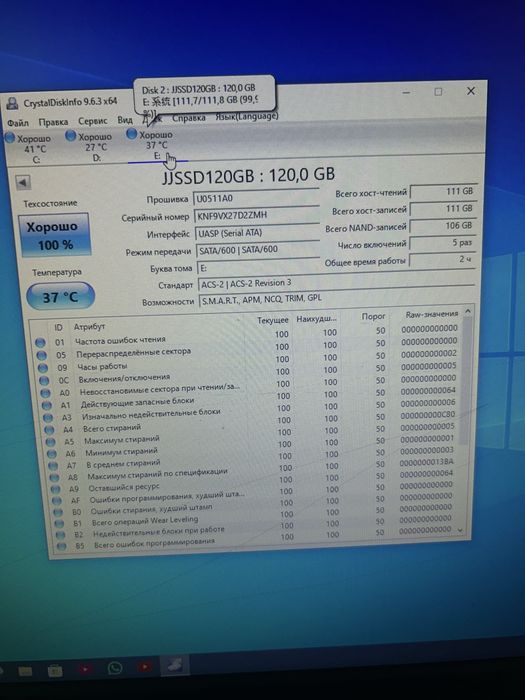This screenshot has height=700, width=525.
Task: Click the Текущее column header
Action: click(x=273, y=321)
